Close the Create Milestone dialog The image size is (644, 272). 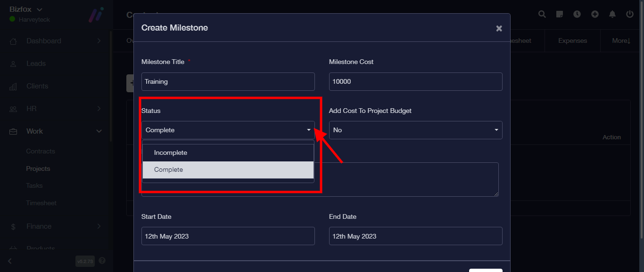[499, 28]
